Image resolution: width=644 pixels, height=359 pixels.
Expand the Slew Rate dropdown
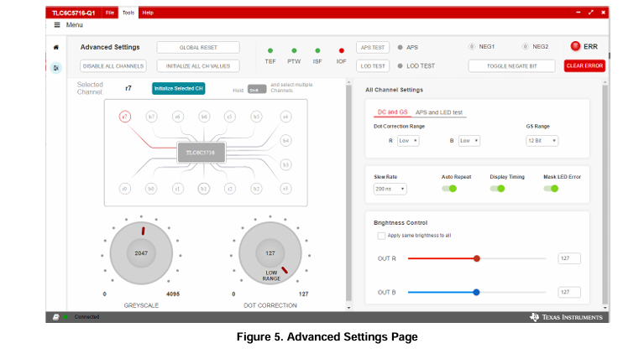390,190
